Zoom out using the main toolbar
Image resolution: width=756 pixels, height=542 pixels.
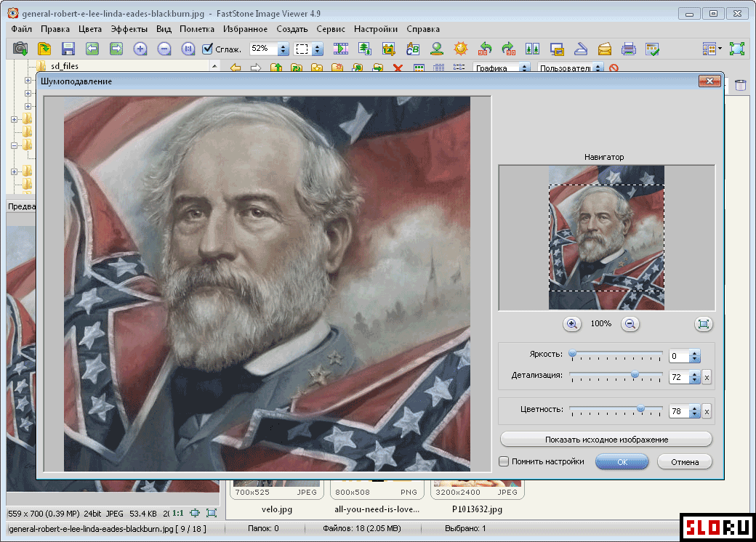tap(164, 49)
